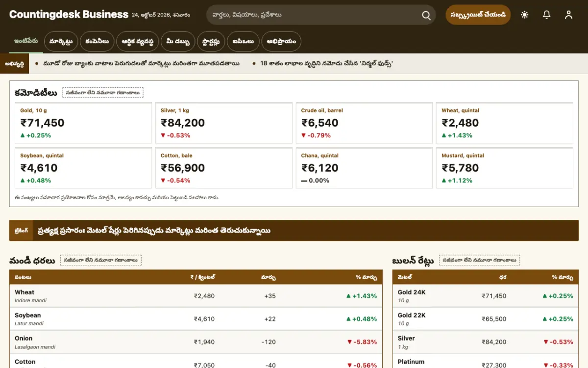
Task: Select the Gold 24K bullion row
Action: 486,296
